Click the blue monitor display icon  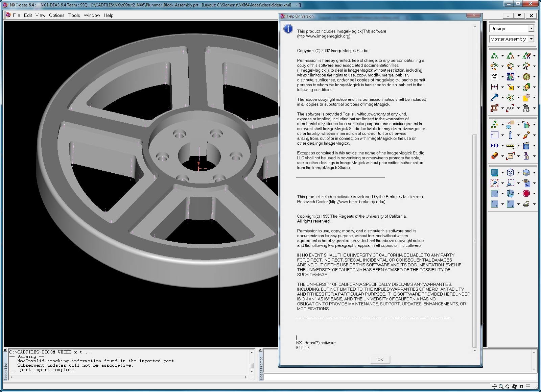click(x=494, y=173)
